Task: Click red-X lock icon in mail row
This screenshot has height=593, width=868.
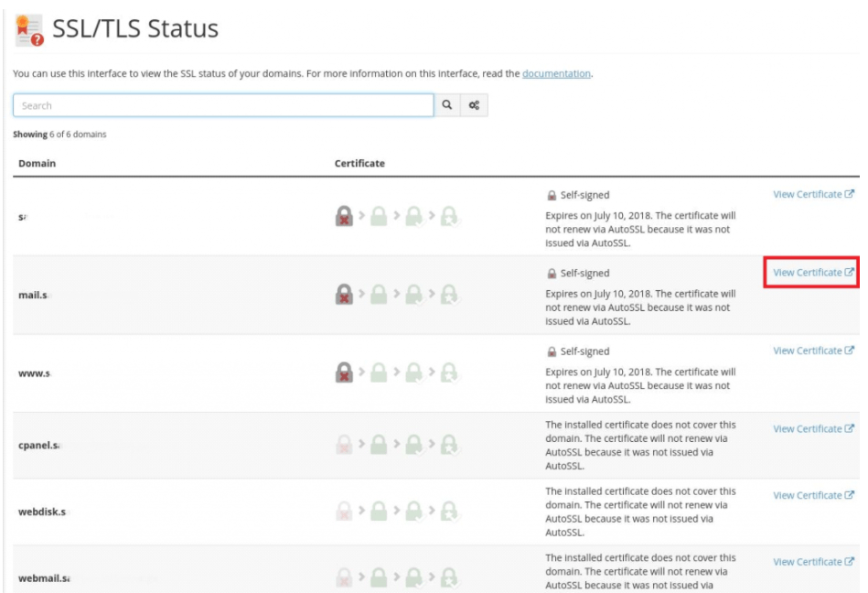Action: click(345, 295)
